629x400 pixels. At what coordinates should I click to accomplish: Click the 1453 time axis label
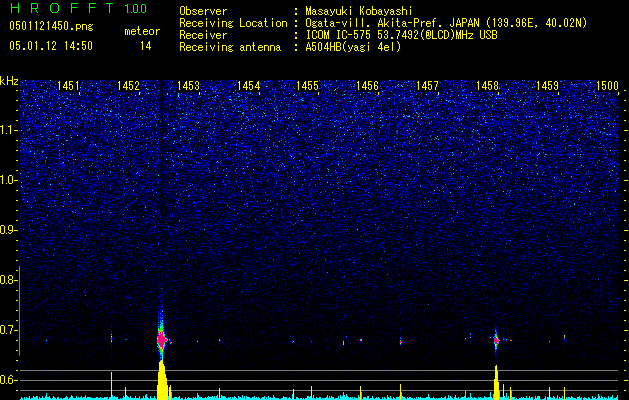click(188, 86)
